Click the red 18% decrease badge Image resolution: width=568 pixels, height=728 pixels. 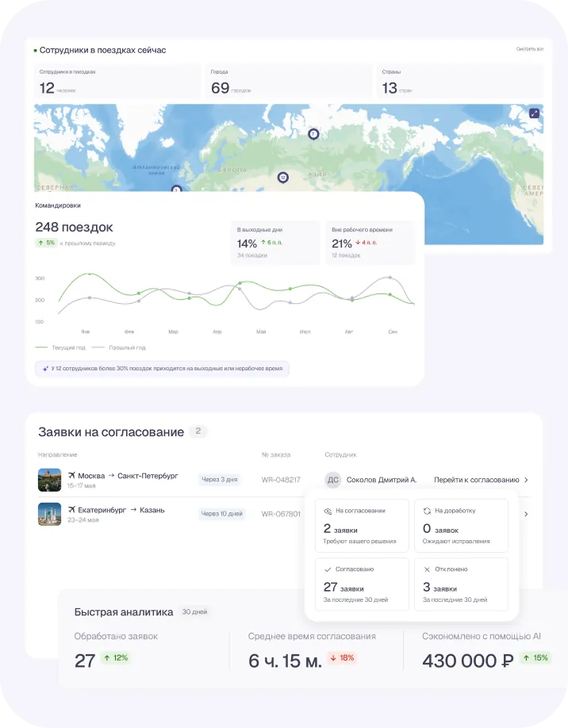coord(342,658)
